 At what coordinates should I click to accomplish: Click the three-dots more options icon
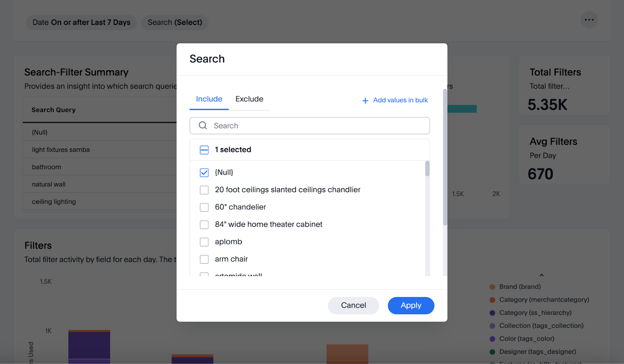pyautogui.click(x=589, y=20)
